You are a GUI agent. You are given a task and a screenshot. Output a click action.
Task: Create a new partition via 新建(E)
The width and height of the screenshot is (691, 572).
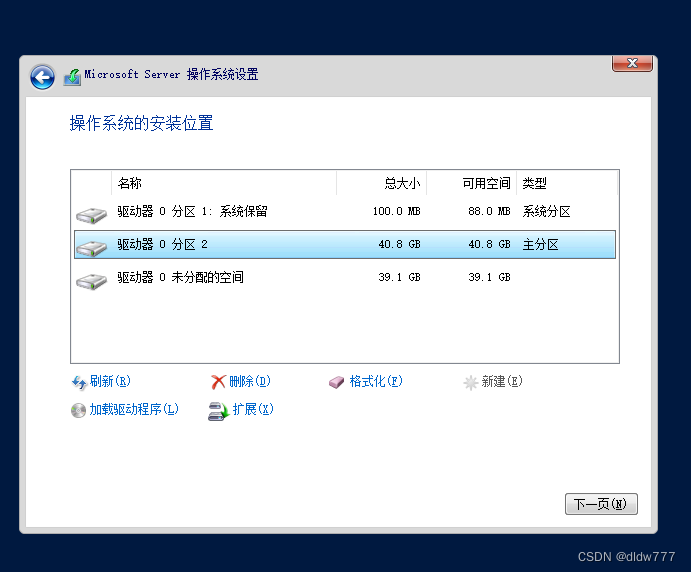coord(502,381)
